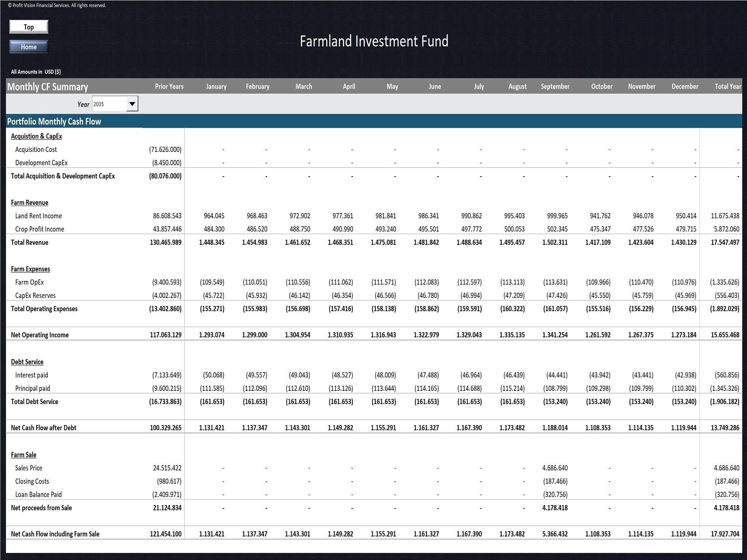Image resolution: width=747 pixels, height=560 pixels.
Task: Select the Land Rent Income row label
Action: click(38, 216)
